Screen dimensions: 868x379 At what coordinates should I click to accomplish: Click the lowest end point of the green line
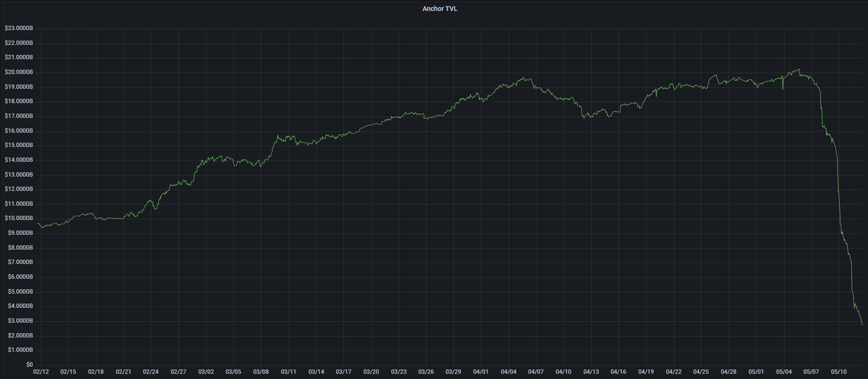(862, 325)
